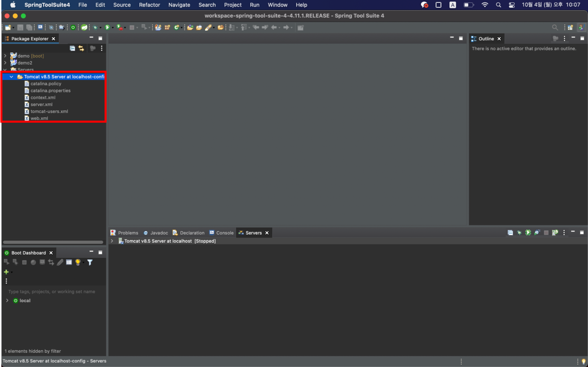The image size is (588, 367).
Task: Click the light bulb icon in Boot Dashboard
Action: click(78, 262)
